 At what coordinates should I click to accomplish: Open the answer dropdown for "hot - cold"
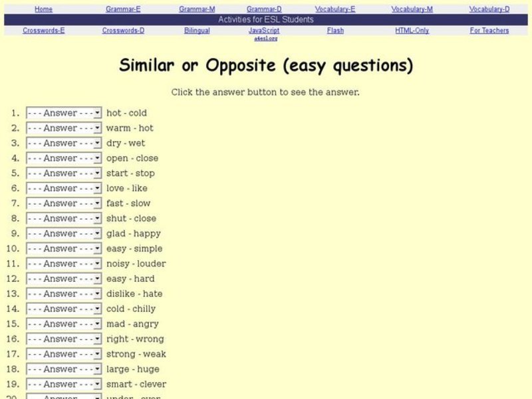pyautogui.click(x=63, y=112)
